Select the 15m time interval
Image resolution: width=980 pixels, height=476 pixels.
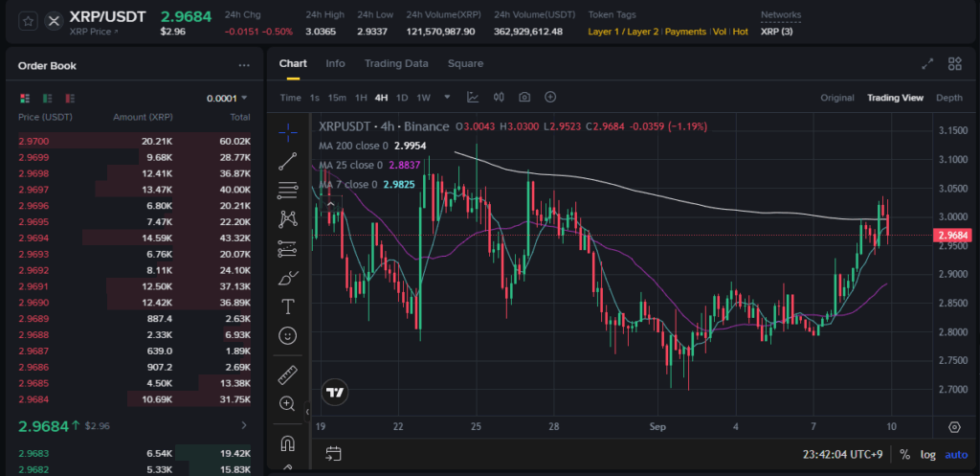coord(337,98)
